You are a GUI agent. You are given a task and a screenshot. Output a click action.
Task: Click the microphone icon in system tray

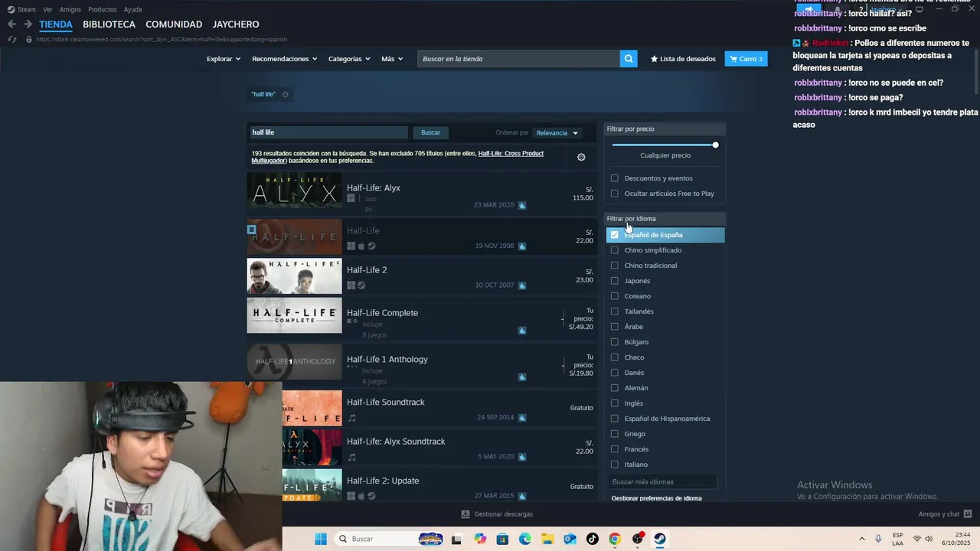coord(878,539)
